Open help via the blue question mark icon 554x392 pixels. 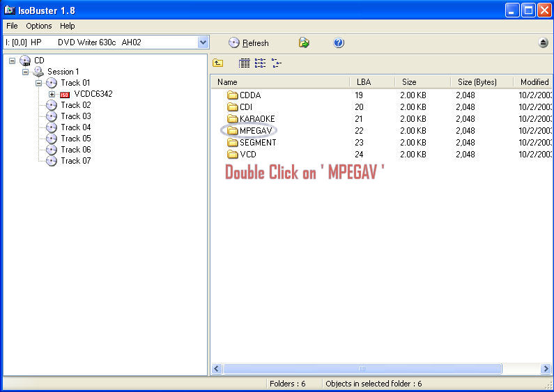click(x=339, y=42)
